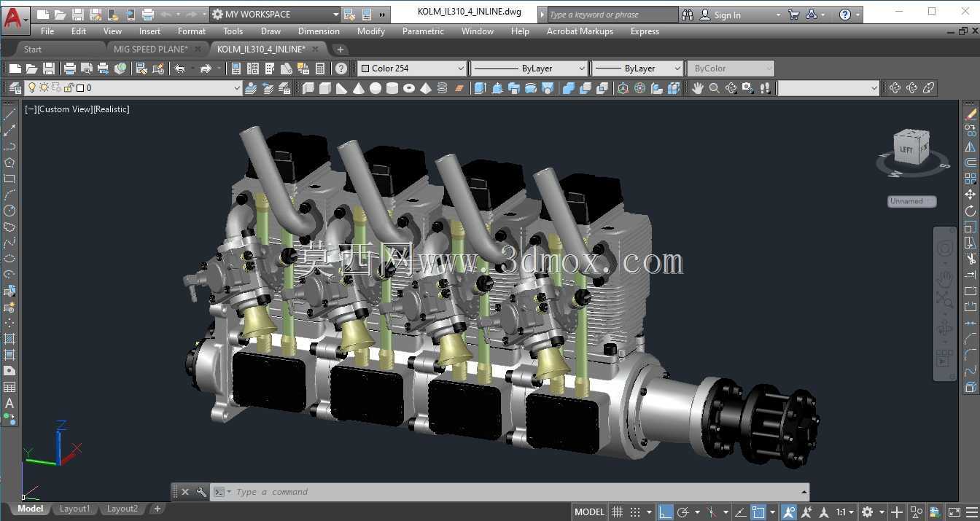
Task: Toggle object snap in status bar
Action: click(x=759, y=512)
